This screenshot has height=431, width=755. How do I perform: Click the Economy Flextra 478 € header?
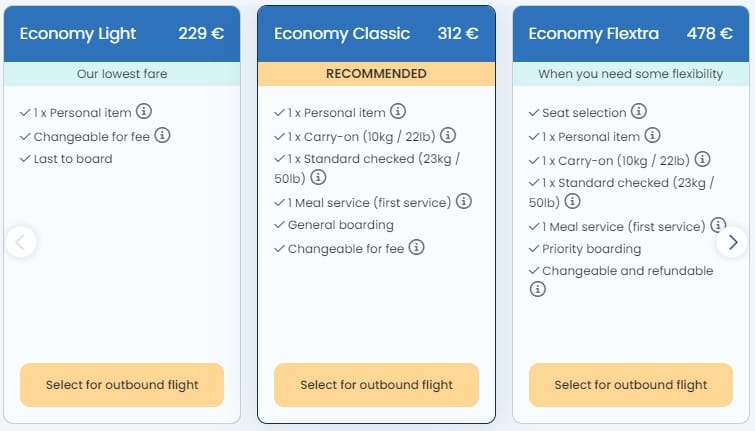tap(631, 33)
